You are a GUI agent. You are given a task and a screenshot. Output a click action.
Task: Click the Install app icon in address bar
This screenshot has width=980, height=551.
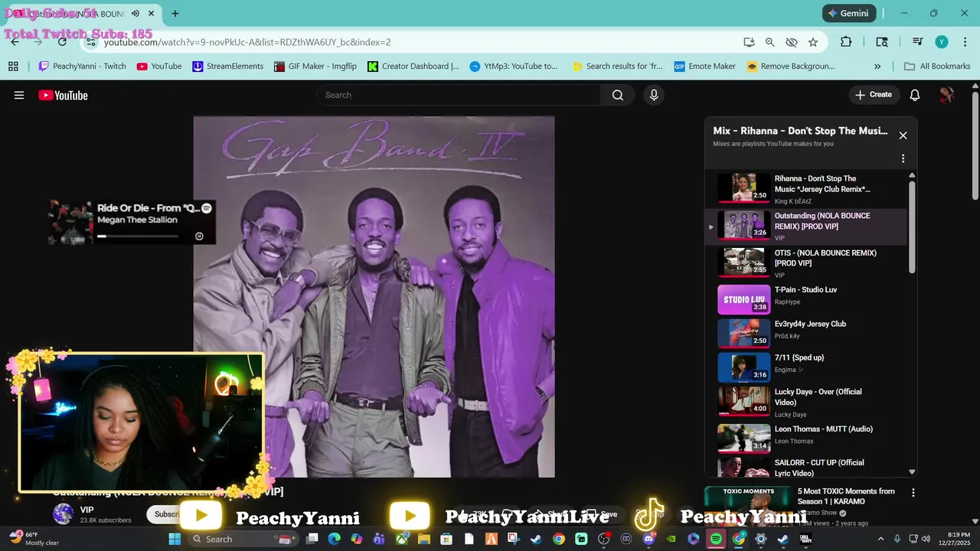tap(749, 42)
